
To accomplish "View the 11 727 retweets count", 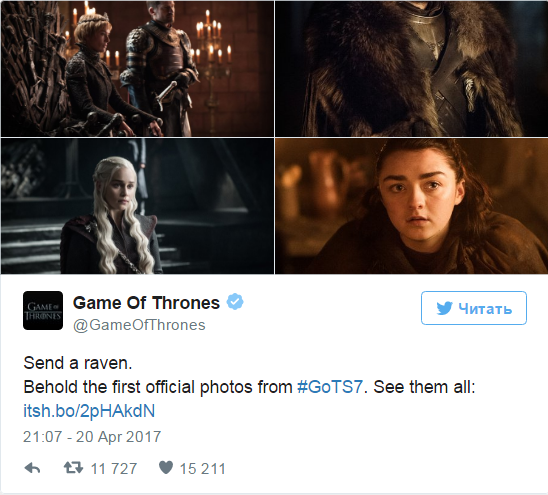I will [114, 469].
